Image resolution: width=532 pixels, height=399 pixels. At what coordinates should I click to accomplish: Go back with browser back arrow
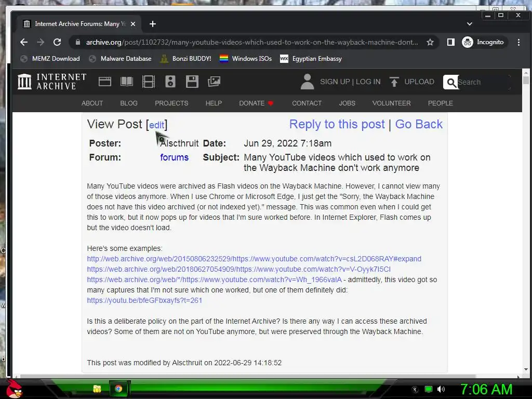[24, 42]
